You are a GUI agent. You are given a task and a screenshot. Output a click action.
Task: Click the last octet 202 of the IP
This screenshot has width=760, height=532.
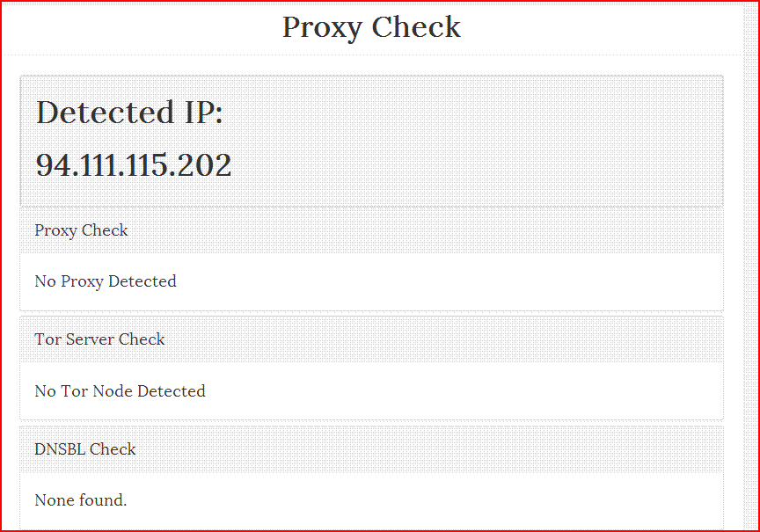coord(205,165)
